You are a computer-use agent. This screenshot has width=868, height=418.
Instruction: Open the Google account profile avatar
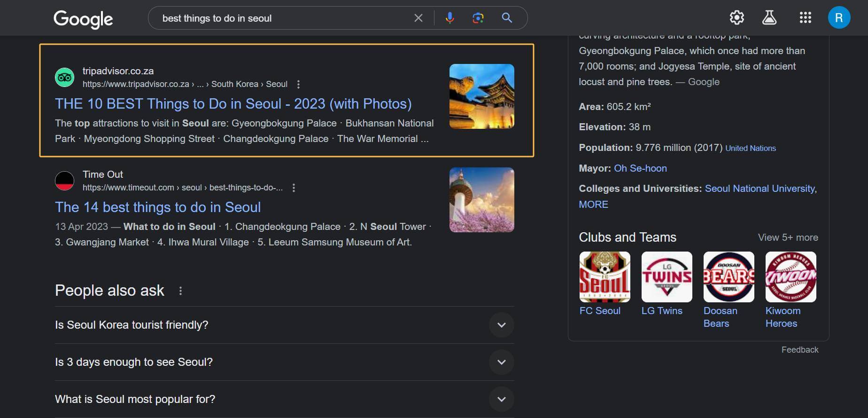[838, 18]
